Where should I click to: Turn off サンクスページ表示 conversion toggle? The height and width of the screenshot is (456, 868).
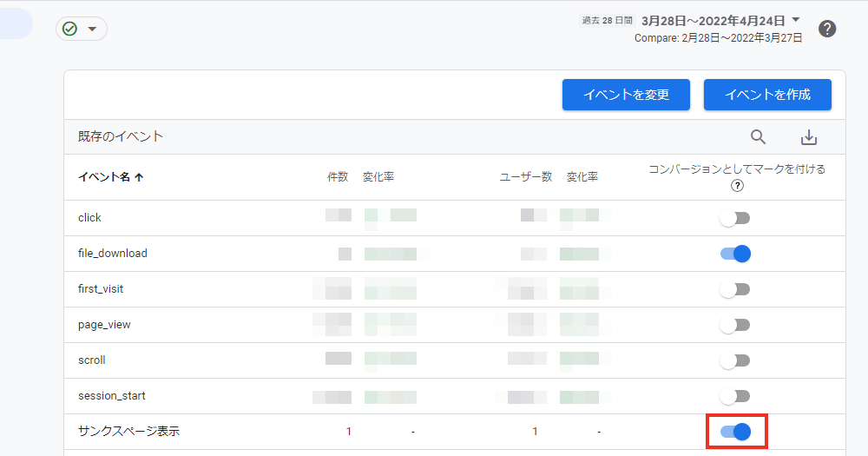tap(735, 432)
